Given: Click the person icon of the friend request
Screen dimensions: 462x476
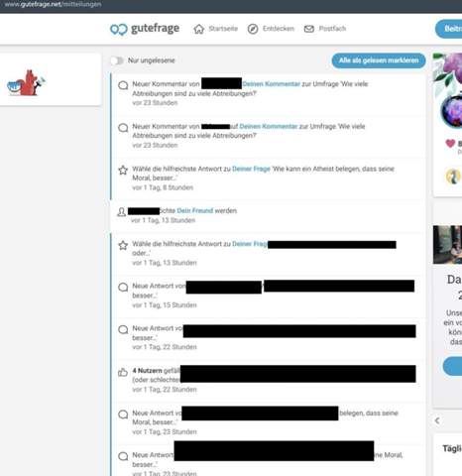Looking at the screenshot, I should point(121,212).
